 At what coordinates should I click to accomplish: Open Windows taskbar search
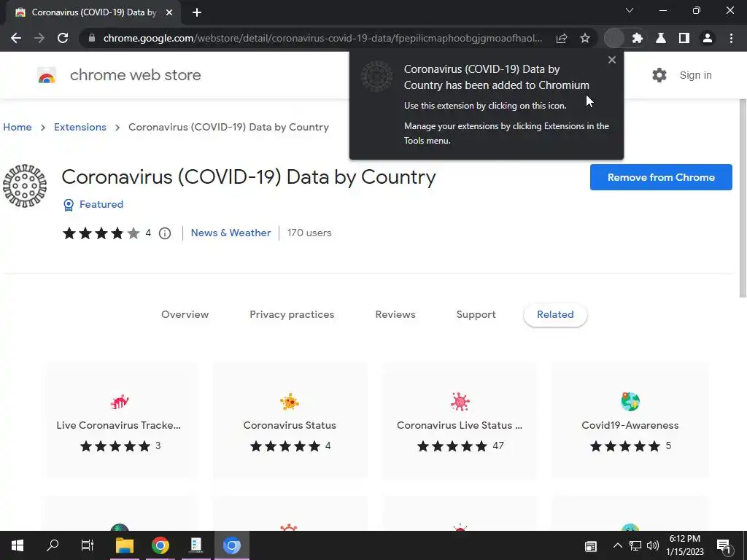(x=53, y=545)
